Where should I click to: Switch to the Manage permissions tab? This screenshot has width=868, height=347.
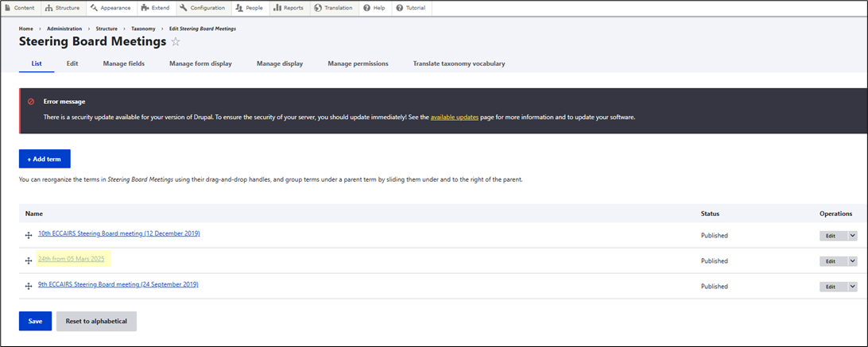pos(358,64)
